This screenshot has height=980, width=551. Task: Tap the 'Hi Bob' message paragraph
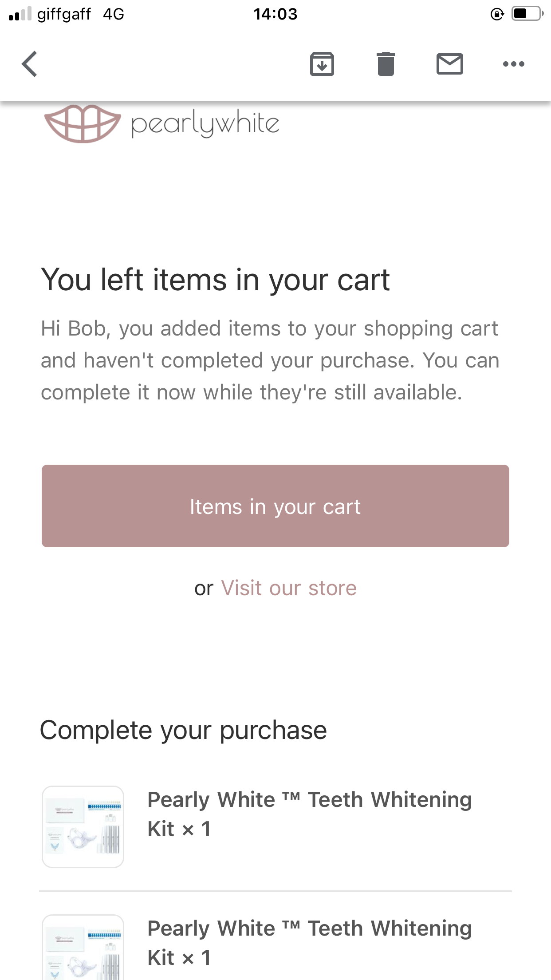tap(270, 360)
